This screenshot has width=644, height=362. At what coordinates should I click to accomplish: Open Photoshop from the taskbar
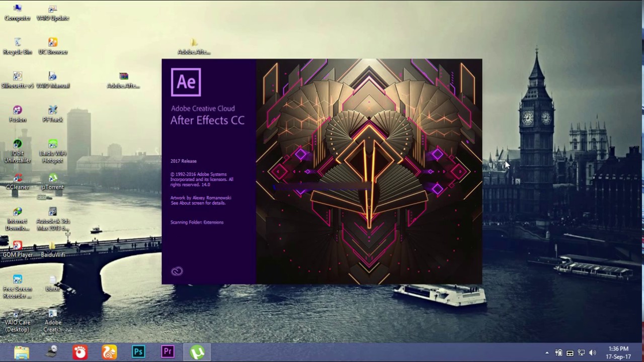click(138, 352)
